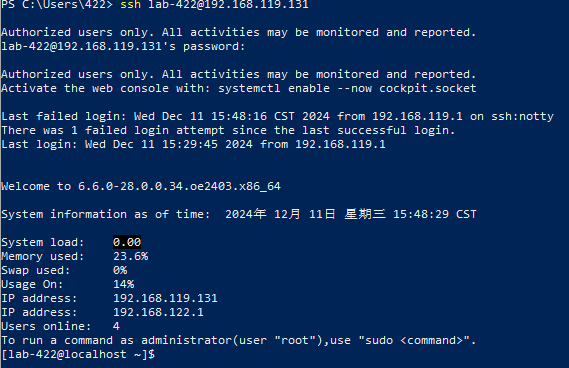Viewport: 569px width, 368px height.
Task: Click the ssh command in the first line
Action: (130, 4)
